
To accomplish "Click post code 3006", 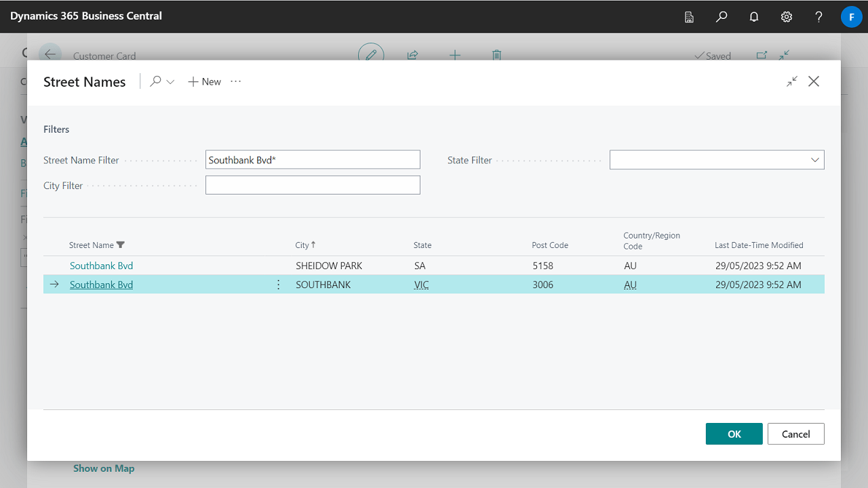I will click(543, 285).
